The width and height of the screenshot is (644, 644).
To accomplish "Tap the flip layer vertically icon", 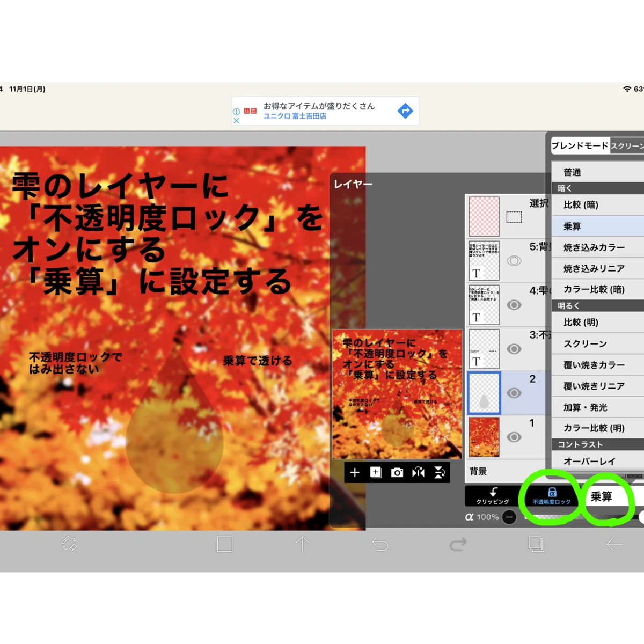I will point(440,472).
